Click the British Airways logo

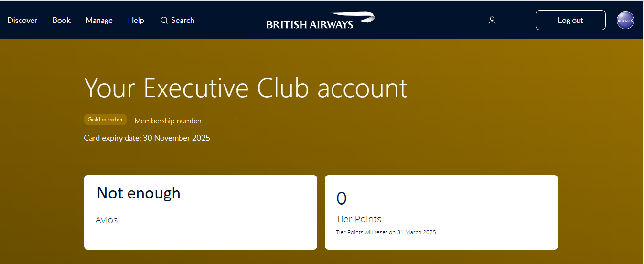(310, 24)
